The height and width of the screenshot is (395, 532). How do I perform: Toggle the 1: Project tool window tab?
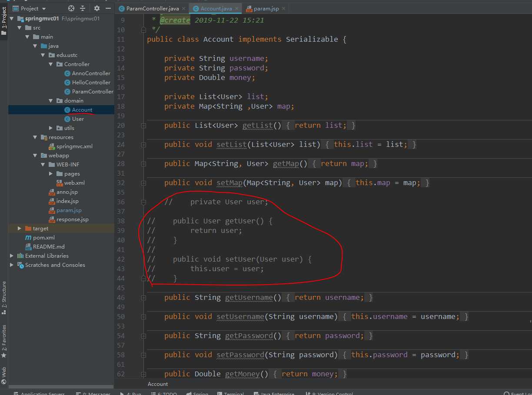pos(4,21)
